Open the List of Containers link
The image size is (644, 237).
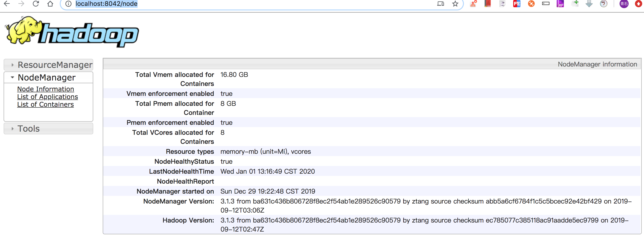pyautogui.click(x=45, y=105)
